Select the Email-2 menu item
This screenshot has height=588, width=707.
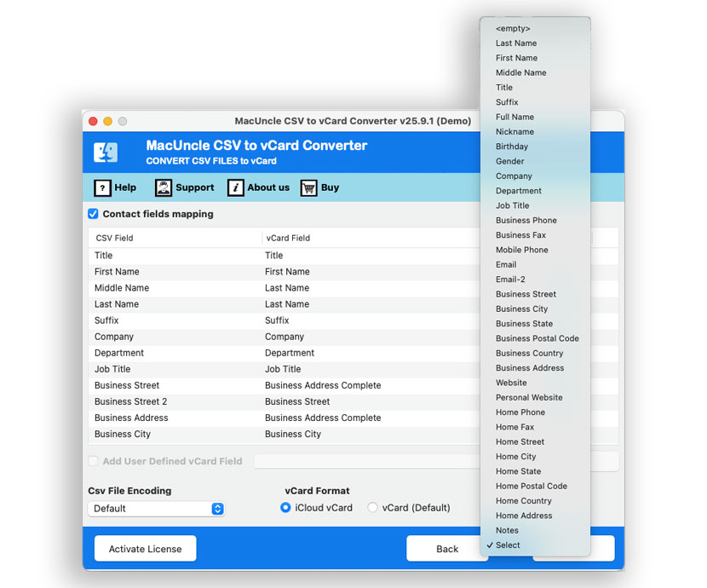535,280
